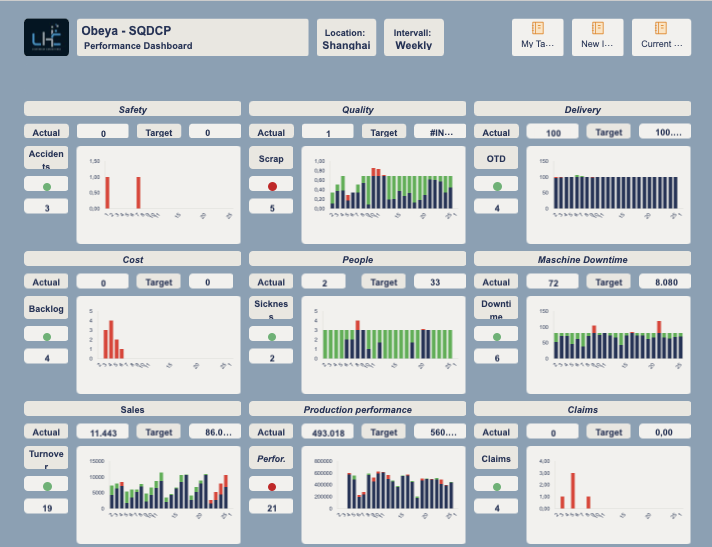Viewport: 712px width, 547px height.
Task: Click the green Claims status indicator
Action: (x=496, y=486)
